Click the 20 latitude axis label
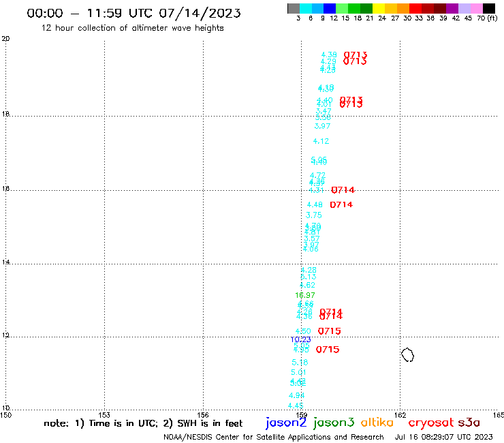This screenshot has width=504, height=443. 5,39
